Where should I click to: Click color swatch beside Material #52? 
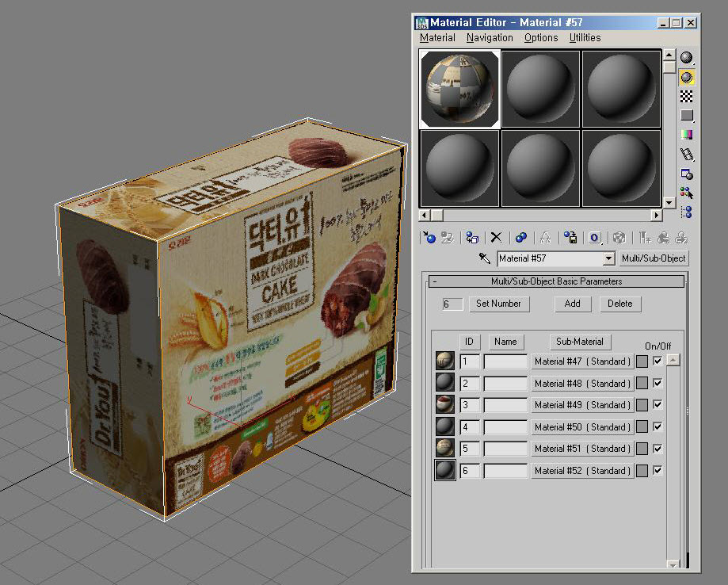642,470
